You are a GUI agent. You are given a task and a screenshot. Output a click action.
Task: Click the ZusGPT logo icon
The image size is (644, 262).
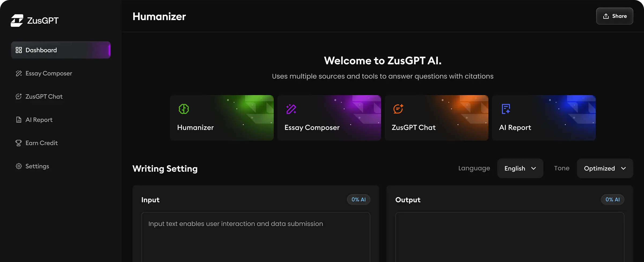point(17,21)
